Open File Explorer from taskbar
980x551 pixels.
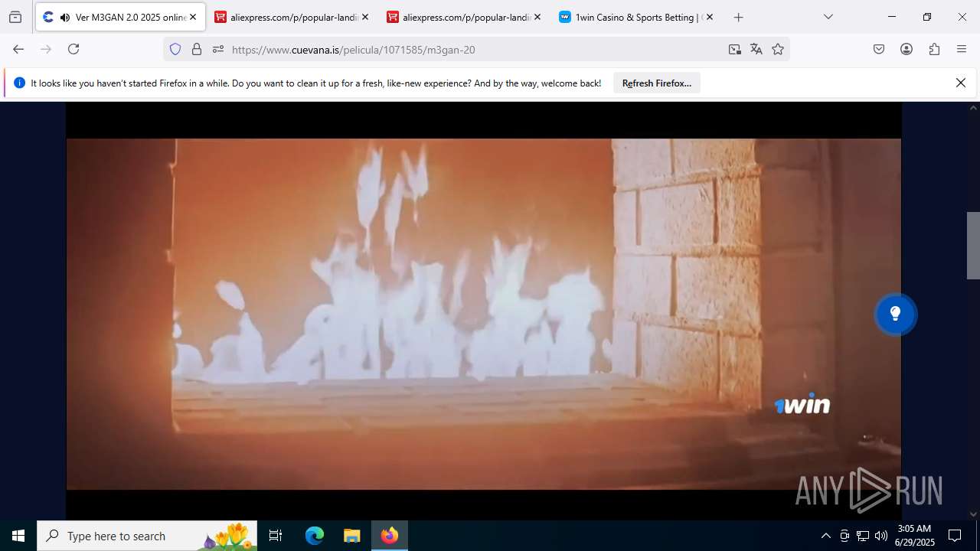(351, 536)
